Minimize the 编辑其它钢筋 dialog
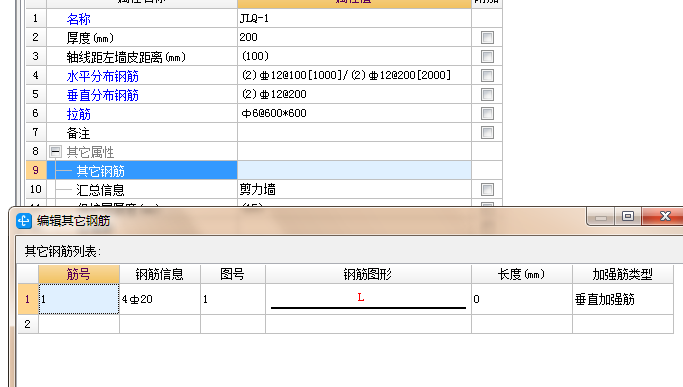This screenshot has height=387, width=683. (x=601, y=217)
